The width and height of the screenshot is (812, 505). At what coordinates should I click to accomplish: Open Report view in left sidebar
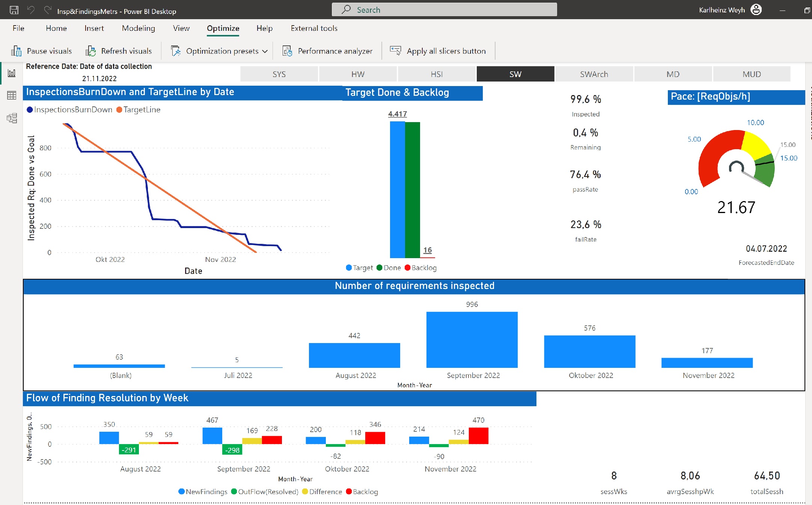pos(12,73)
